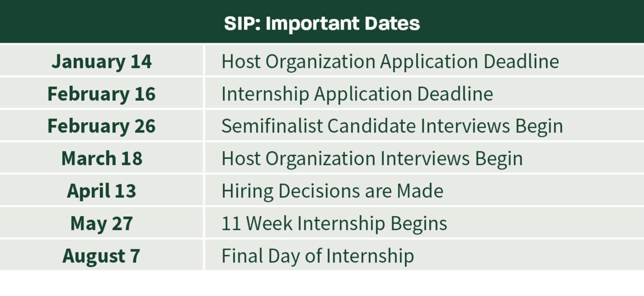Select the January 14 date cell

point(102,61)
